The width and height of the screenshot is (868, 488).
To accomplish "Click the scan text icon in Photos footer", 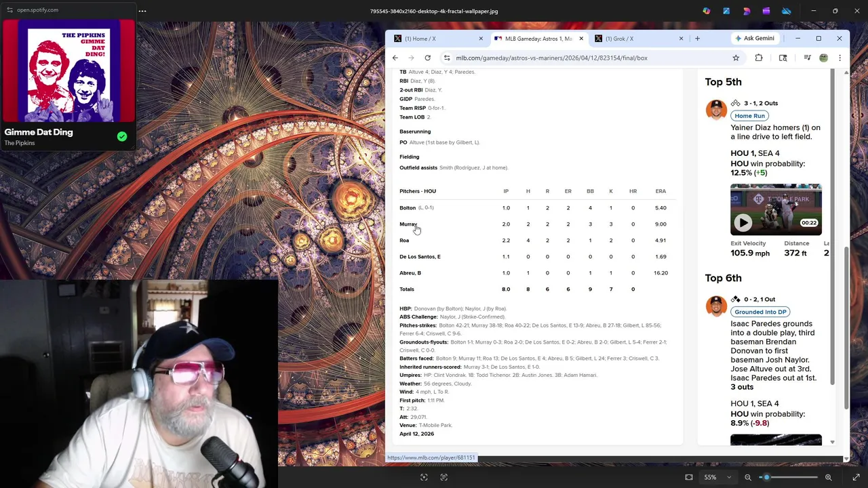I will [444, 477].
